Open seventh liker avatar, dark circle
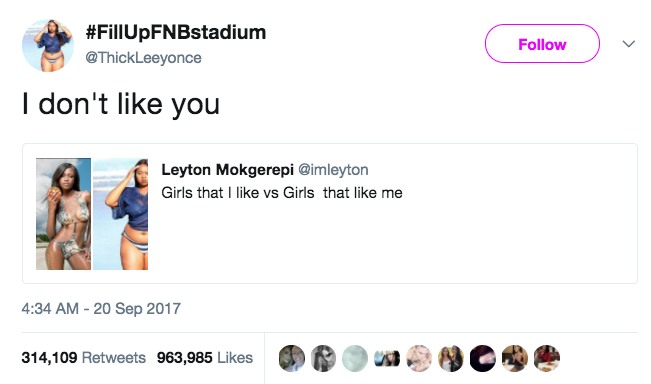This screenshot has height=384, width=651. pyautogui.click(x=483, y=358)
